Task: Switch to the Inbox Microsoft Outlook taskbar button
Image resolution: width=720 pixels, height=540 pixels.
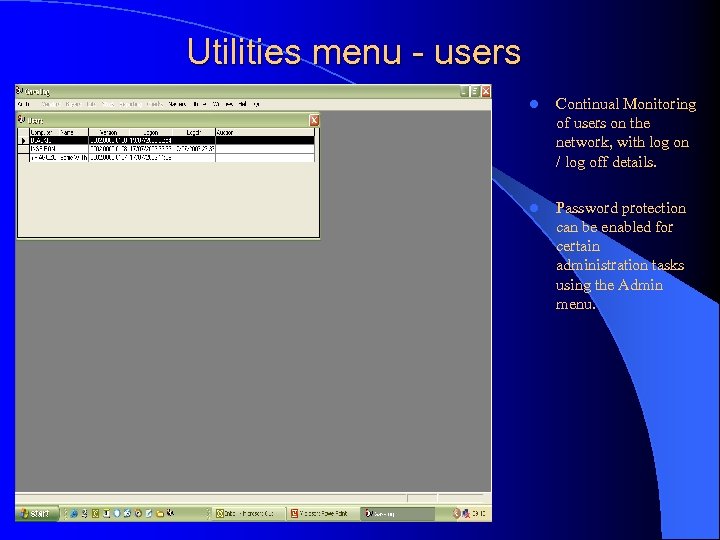Action: (x=248, y=514)
